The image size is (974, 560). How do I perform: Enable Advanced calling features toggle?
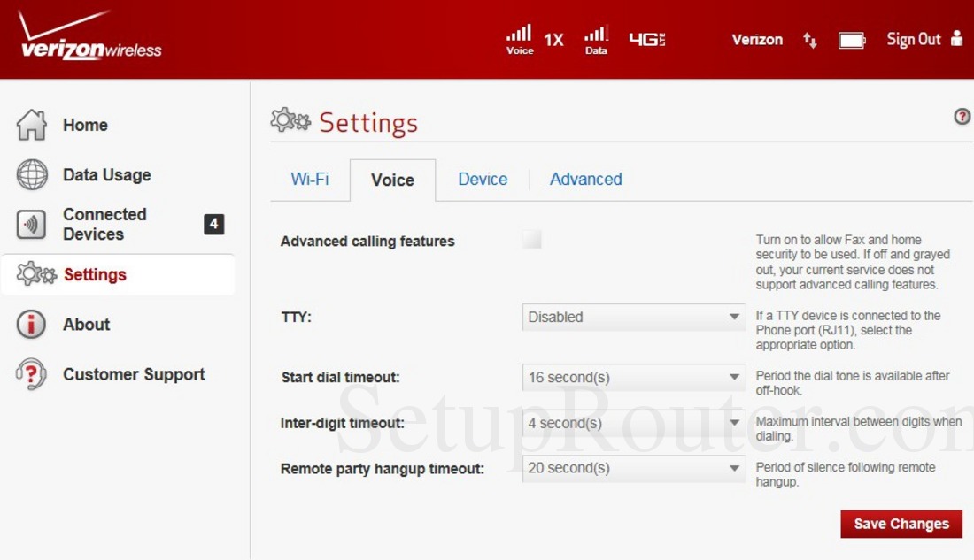531,238
